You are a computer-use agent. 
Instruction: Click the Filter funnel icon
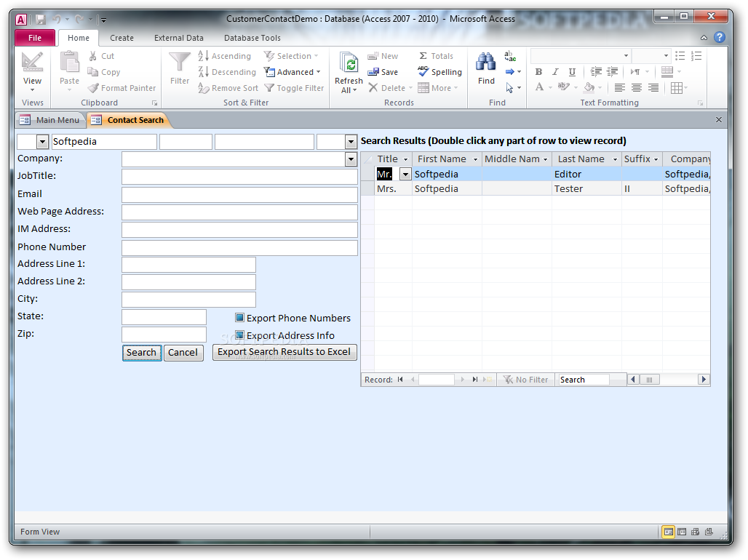[x=180, y=62]
